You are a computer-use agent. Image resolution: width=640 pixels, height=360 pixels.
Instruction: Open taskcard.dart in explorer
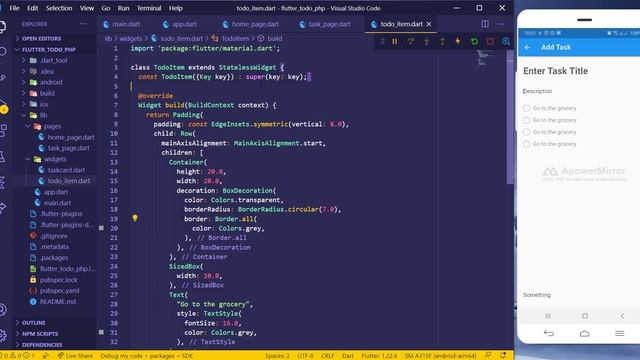tap(66, 170)
